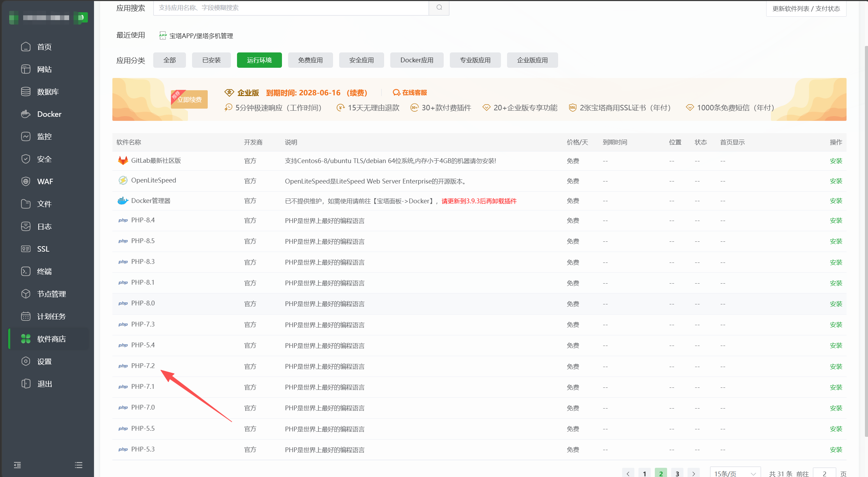Select the 已安装 category tab

tap(211, 60)
